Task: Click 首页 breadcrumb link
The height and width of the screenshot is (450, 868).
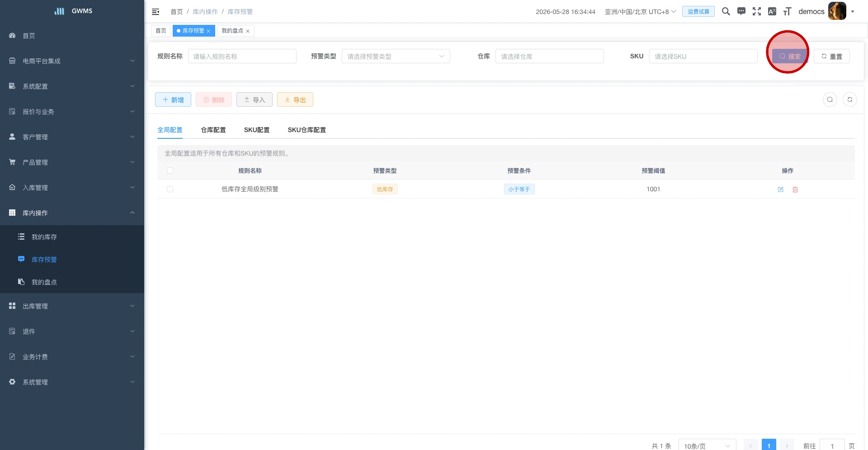Action: (177, 12)
